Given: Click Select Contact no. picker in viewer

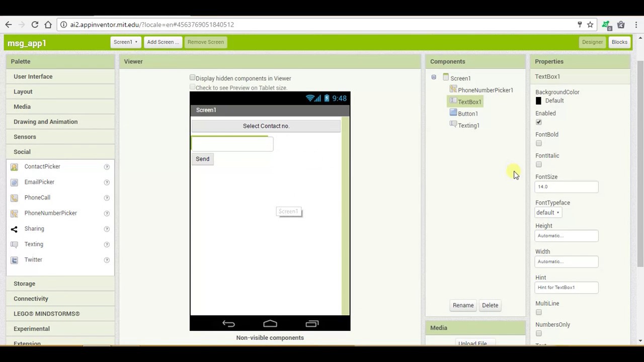Looking at the screenshot, I should coord(266,126).
